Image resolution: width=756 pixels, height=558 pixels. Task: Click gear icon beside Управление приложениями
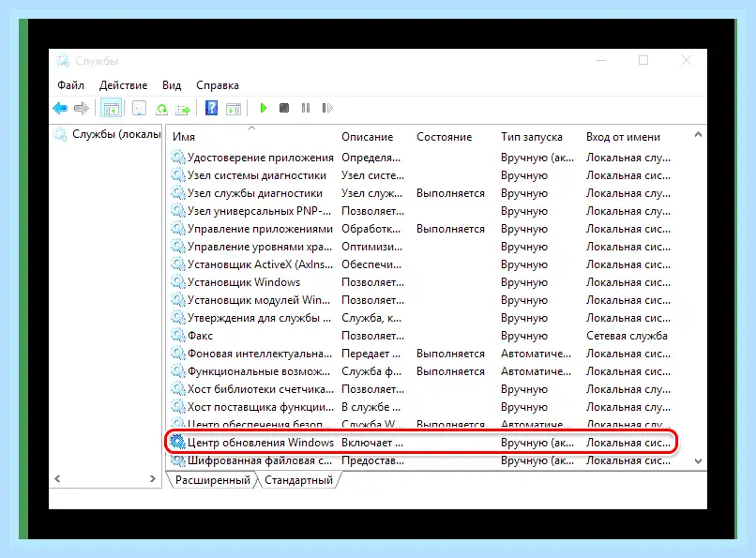click(178, 229)
